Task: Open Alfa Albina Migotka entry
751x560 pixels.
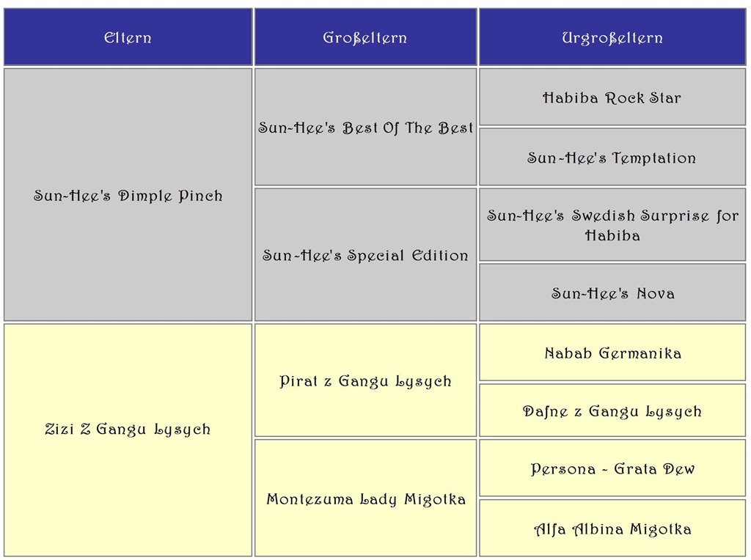Action: (612, 529)
